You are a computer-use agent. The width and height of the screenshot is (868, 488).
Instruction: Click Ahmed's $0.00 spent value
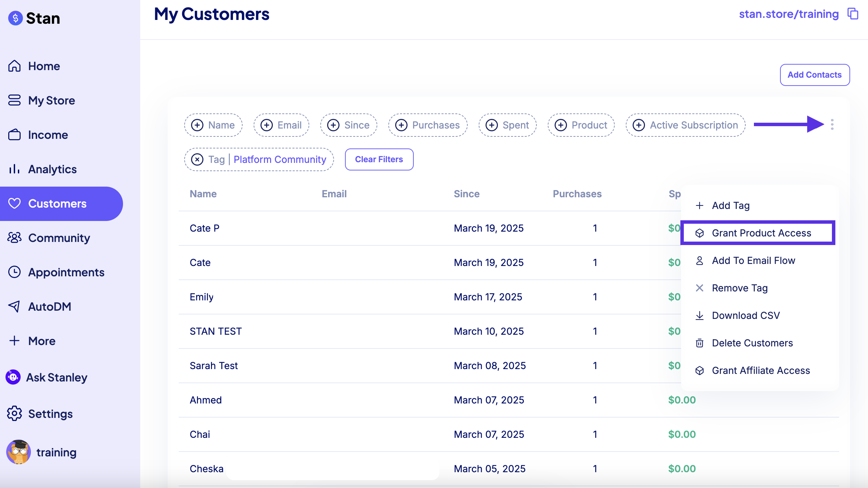pos(682,400)
